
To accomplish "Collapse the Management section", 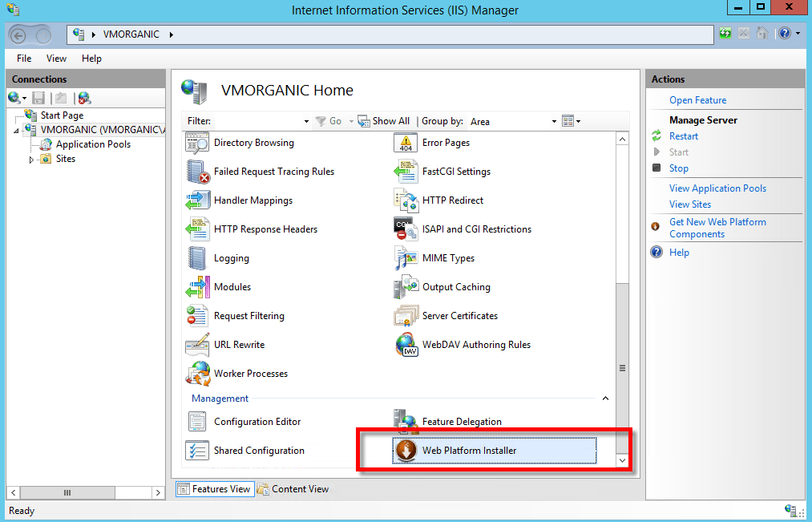I will (x=605, y=399).
